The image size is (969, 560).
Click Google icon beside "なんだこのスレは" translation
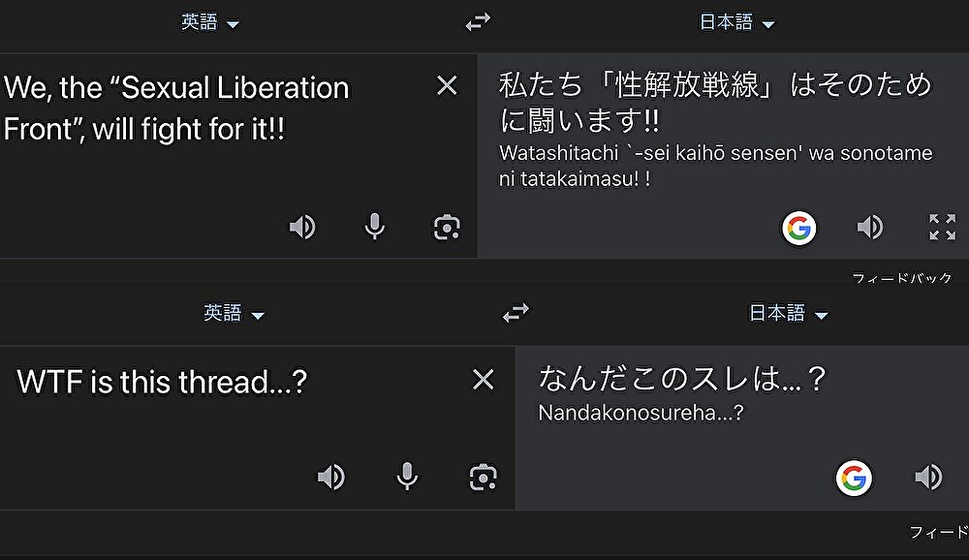coord(854,477)
